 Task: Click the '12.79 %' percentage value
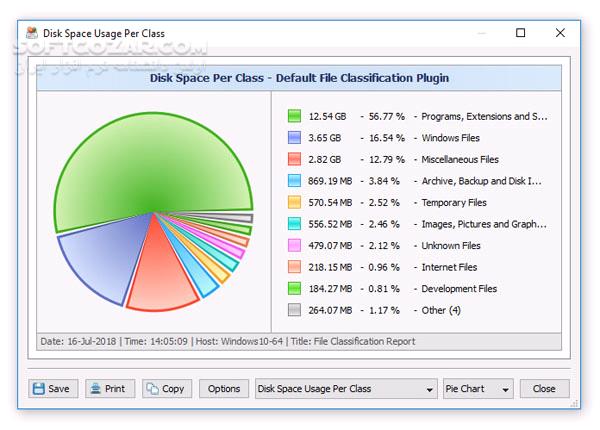[386, 160]
